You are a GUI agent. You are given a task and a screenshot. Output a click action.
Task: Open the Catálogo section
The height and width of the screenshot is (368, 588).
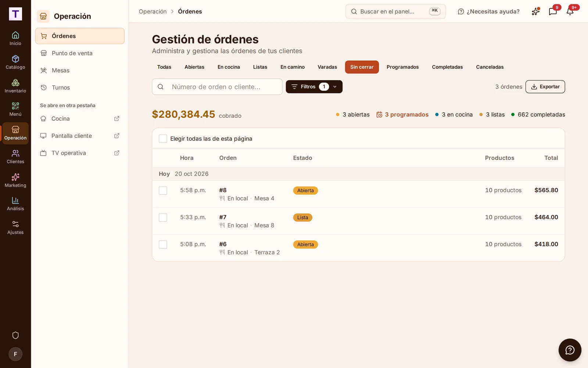(15, 62)
